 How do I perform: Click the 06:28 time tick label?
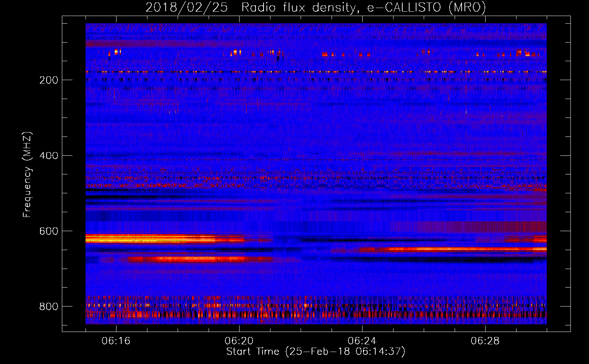pos(485,341)
